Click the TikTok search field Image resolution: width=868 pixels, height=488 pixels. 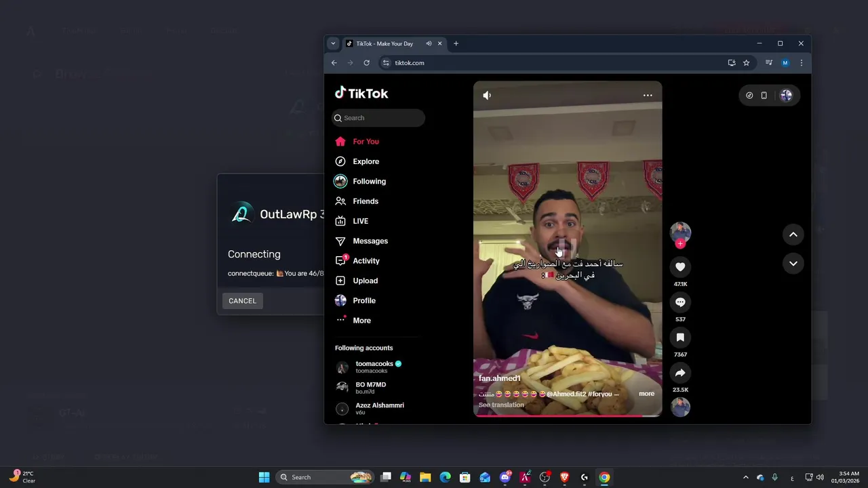[x=378, y=118]
